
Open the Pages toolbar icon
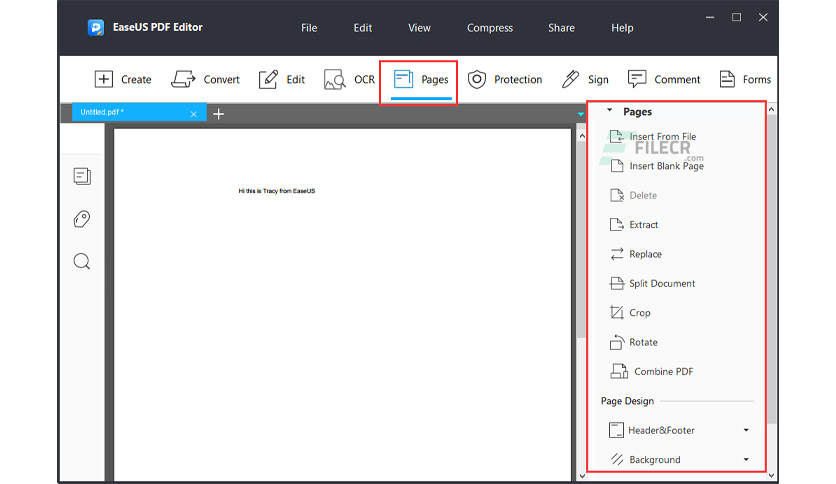404,79
